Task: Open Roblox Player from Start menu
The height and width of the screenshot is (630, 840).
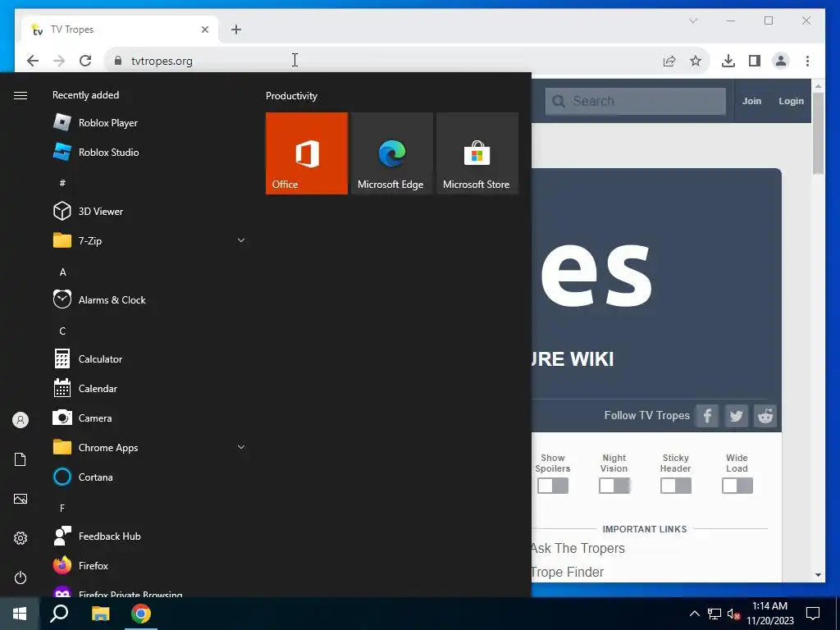Action: click(149, 123)
